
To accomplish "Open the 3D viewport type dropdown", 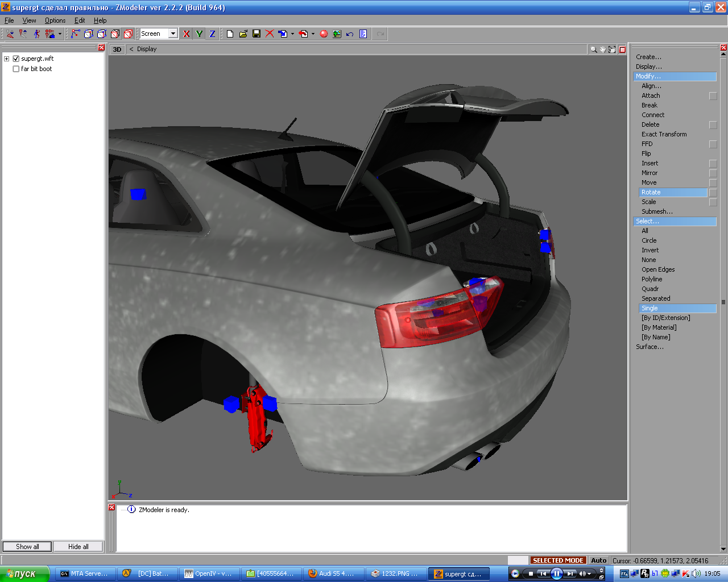I will pyautogui.click(x=117, y=49).
